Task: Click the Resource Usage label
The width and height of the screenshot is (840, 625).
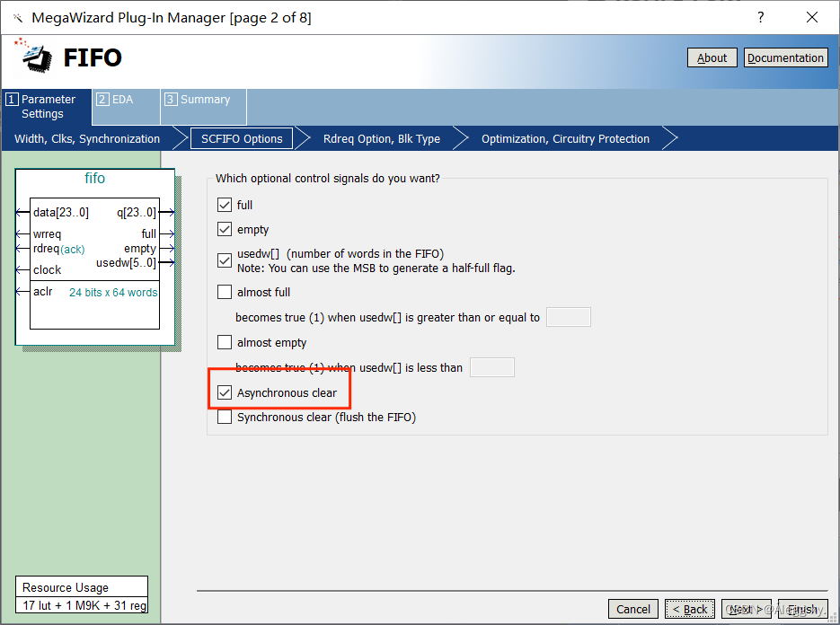Action: click(x=66, y=587)
